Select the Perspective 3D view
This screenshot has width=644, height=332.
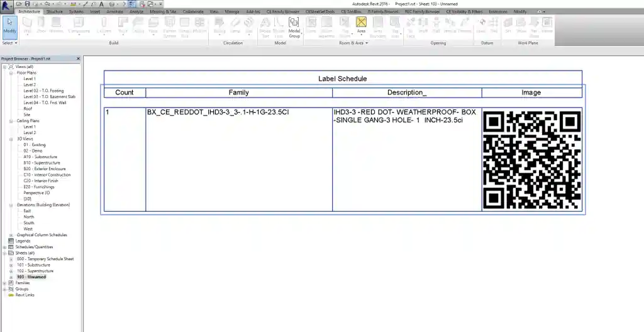point(36,192)
